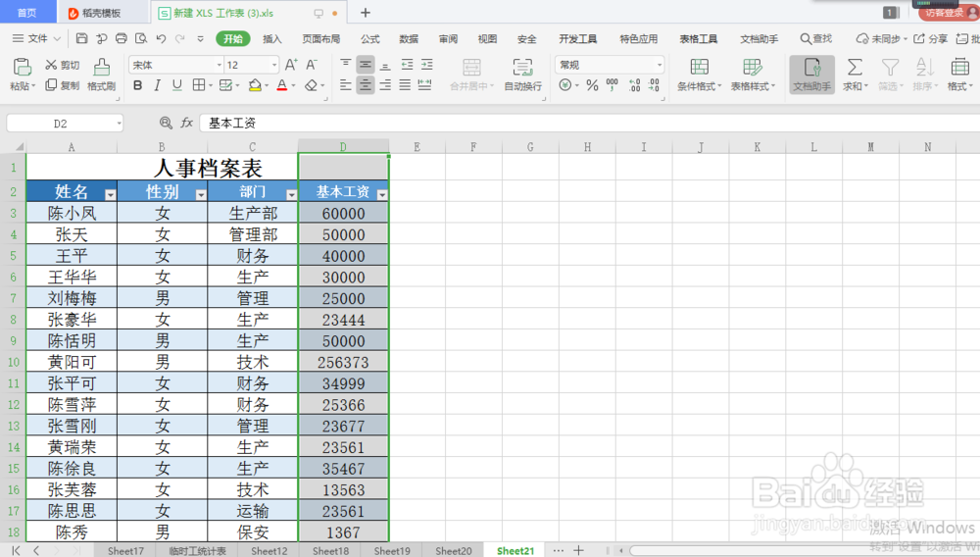Switch to Sheet17 worksheet tab
Screen dimensions: 980x557
tap(125, 551)
